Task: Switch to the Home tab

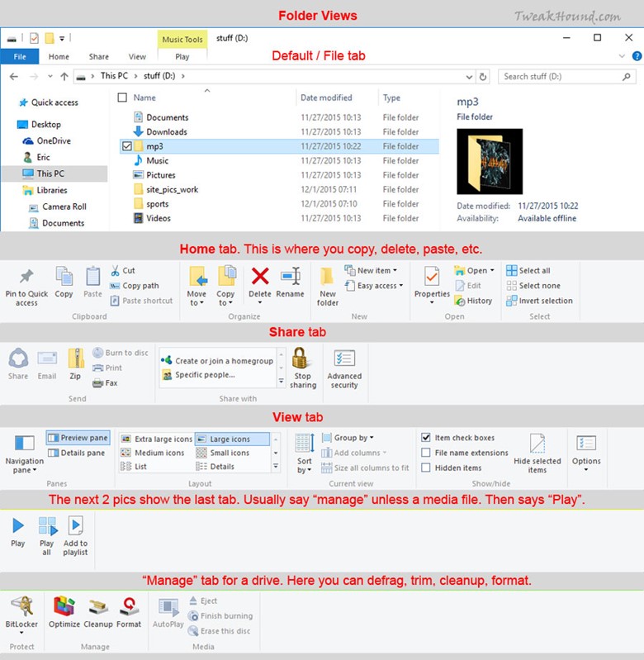Action: pos(59,57)
